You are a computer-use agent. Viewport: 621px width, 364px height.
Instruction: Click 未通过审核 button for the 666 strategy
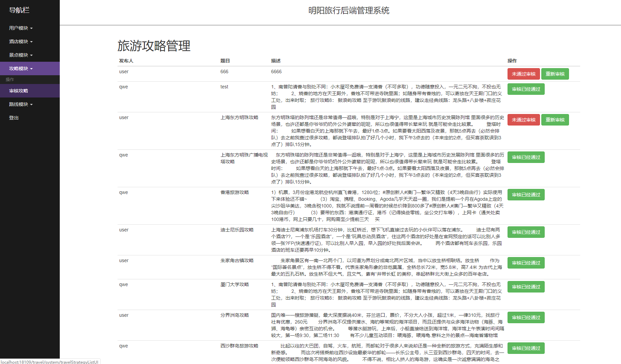coord(523,74)
